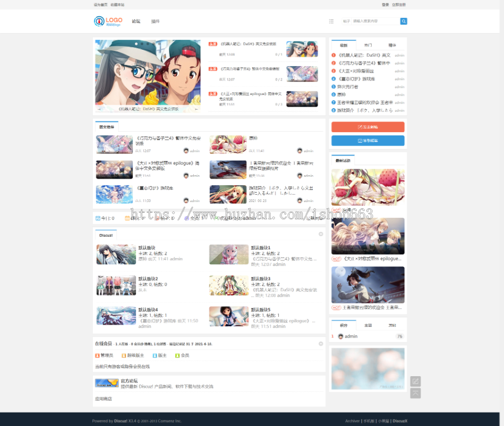Image resolution: width=504 pixels, height=426 pixels.
Task: Click the orange administrator legend icon
Action: click(x=97, y=355)
